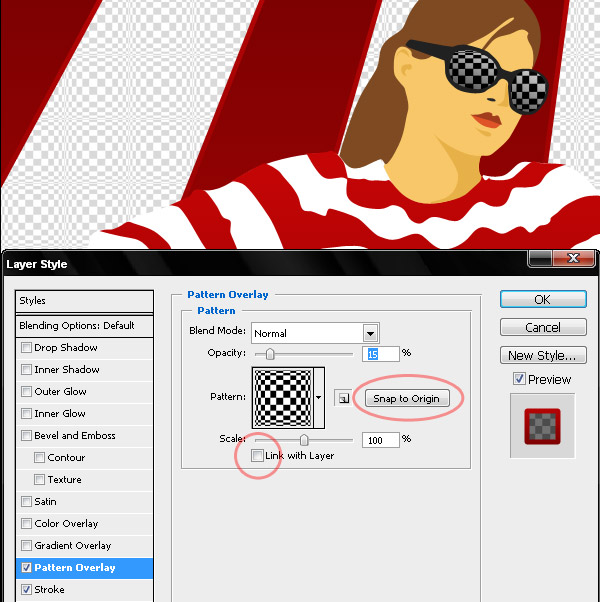Enable Color Overlay checkbox
The image size is (600, 602).
click(26, 523)
